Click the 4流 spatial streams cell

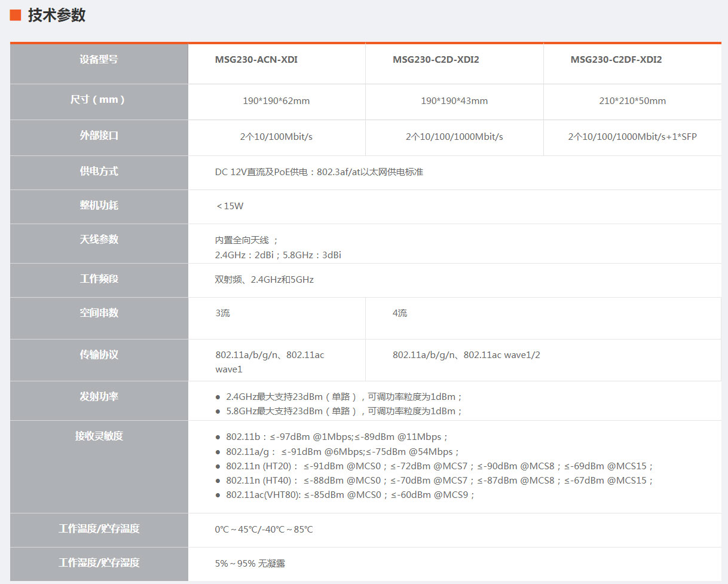point(400,313)
